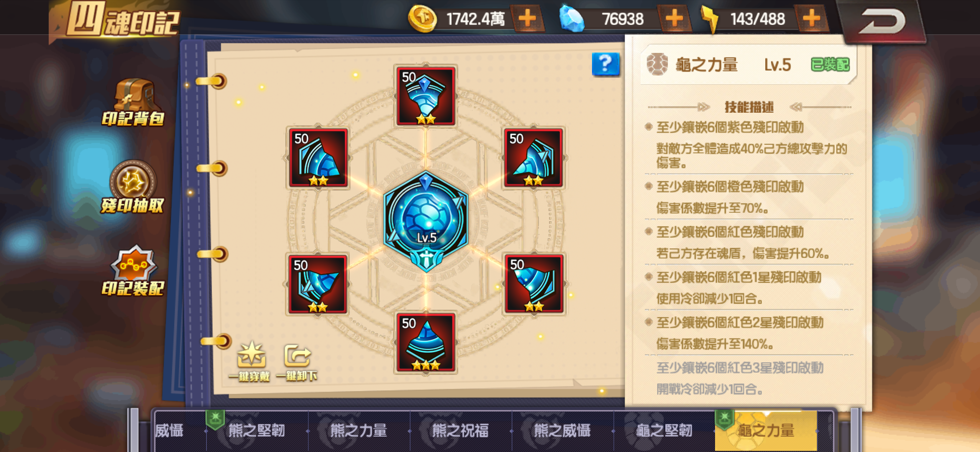
Task: Open the 印記背包 backpack icon
Action: [133, 102]
